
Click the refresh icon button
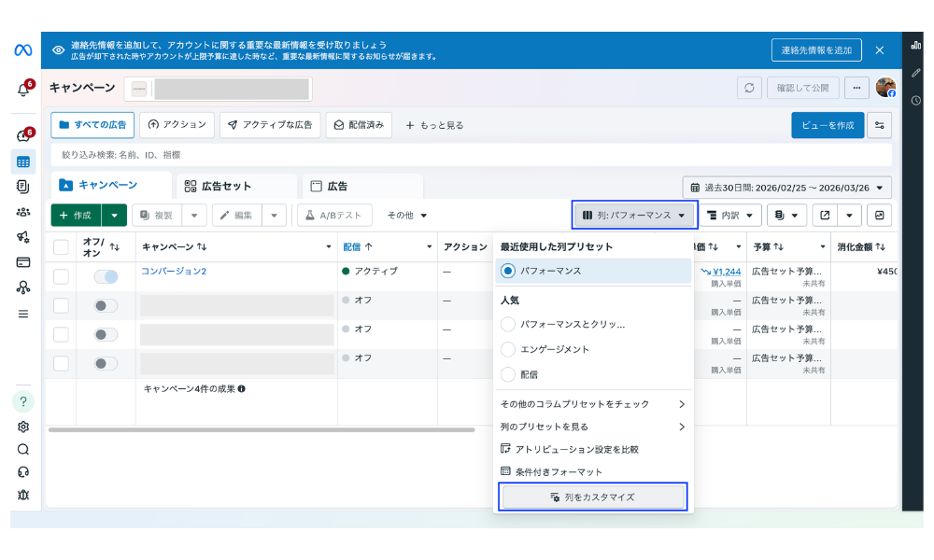749,88
